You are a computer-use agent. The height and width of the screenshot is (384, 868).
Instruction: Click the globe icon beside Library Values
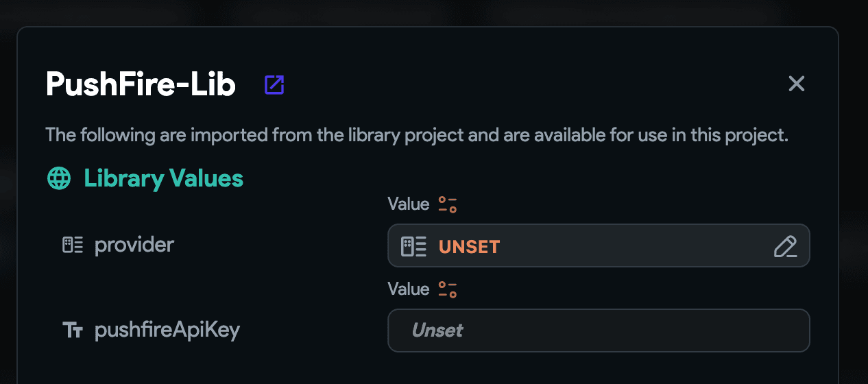59,178
